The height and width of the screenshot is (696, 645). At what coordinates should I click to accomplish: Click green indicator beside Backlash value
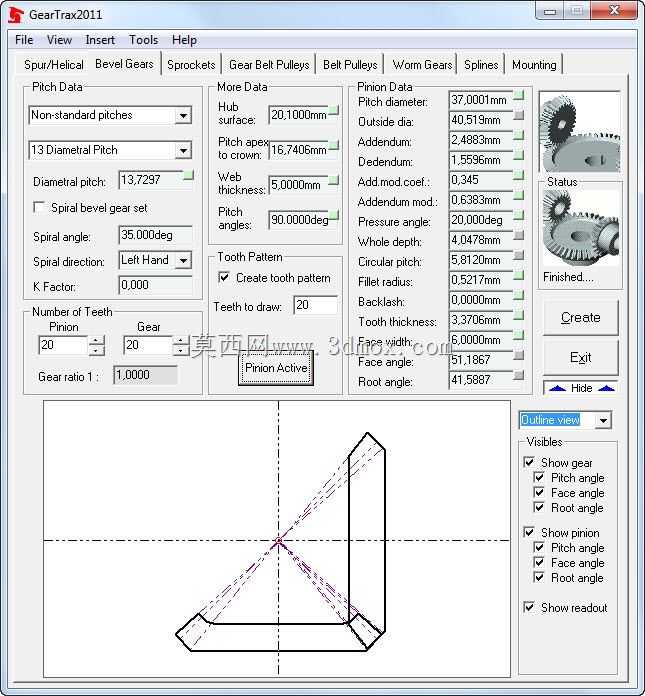tap(518, 295)
